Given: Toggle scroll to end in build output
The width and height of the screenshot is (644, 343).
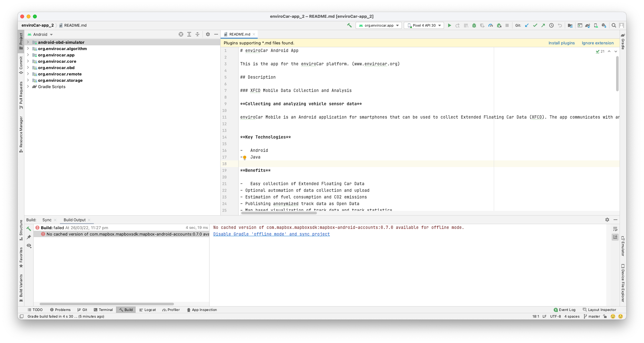Looking at the screenshot, I should click(x=615, y=237).
